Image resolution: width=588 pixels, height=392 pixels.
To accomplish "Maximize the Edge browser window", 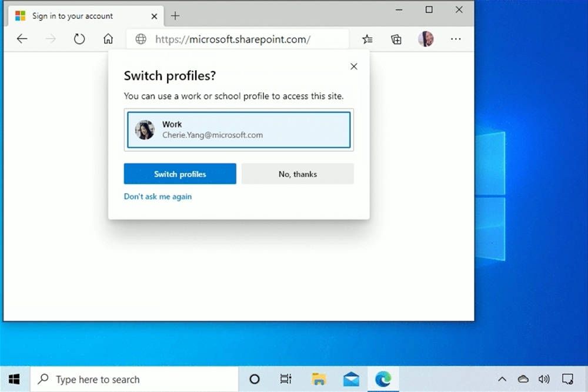I will [x=429, y=10].
